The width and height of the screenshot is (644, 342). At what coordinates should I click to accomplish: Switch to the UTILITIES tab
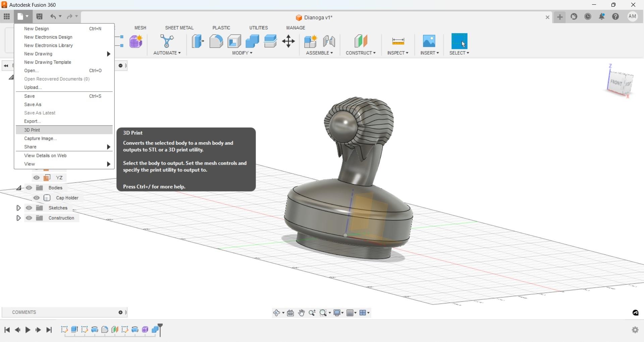pyautogui.click(x=258, y=28)
